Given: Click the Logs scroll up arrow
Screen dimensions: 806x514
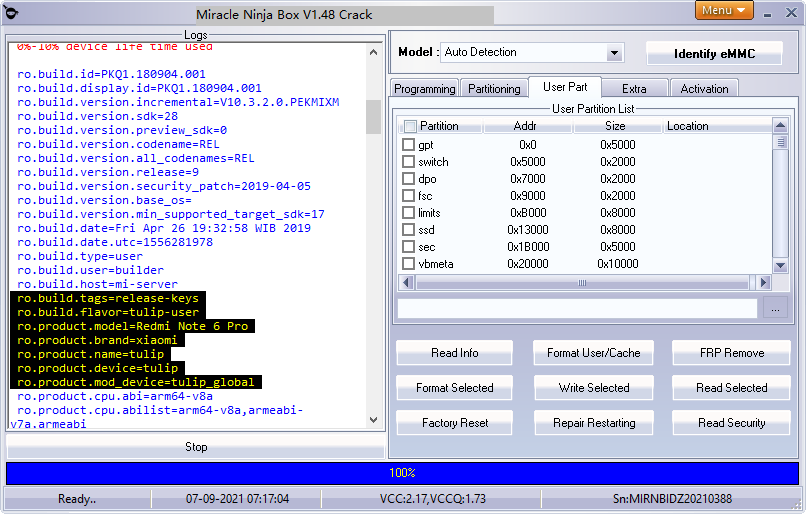Looking at the screenshot, I should [373, 52].
